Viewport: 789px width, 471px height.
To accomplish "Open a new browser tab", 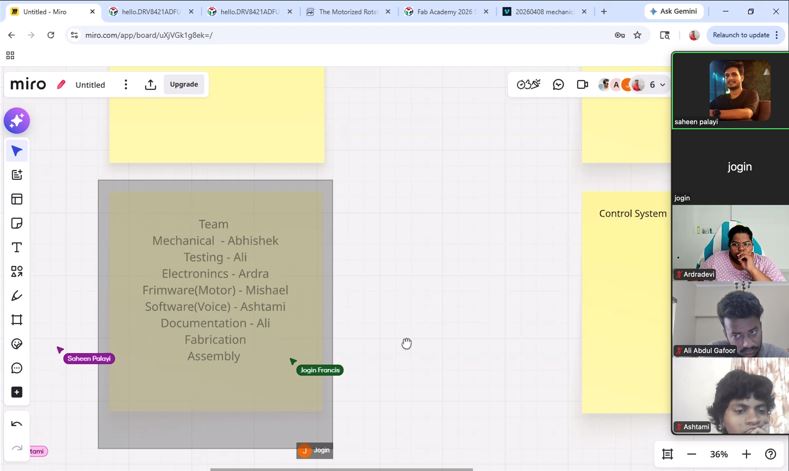I will (x=604, y=12).
